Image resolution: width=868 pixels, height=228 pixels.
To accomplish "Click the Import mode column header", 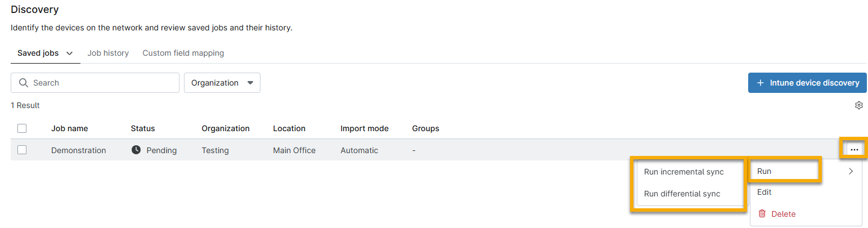I will [365, 128].
